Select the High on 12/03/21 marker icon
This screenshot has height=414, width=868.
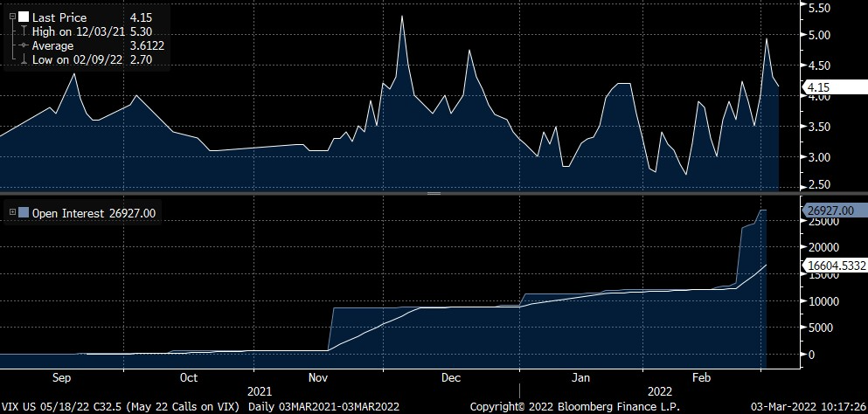click(23, 31)
